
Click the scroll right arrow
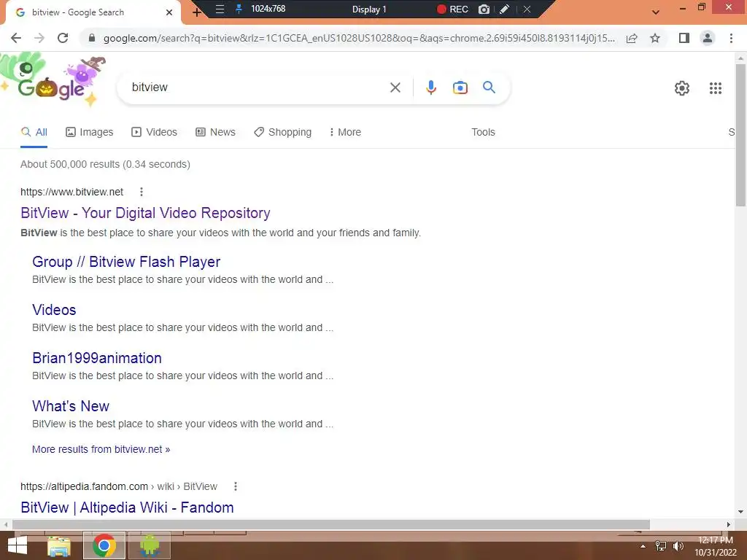pos(729,525)
